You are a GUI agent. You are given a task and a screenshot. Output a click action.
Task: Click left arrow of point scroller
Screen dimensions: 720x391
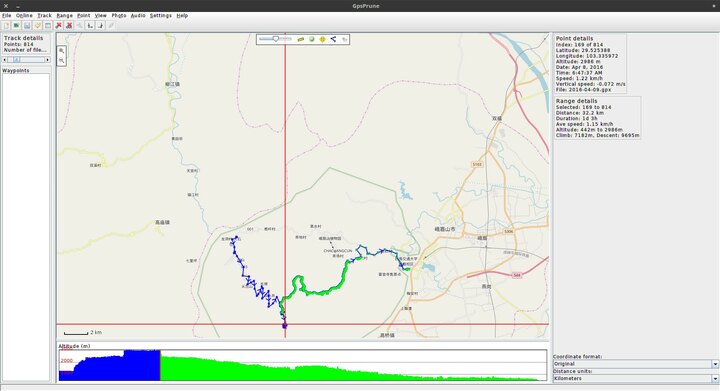point(5,60)
